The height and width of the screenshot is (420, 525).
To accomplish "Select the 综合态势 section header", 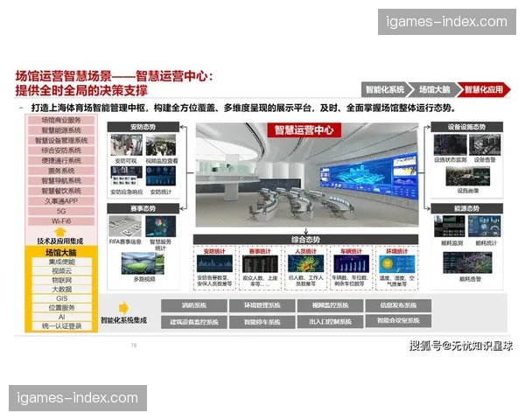I will tap(305, 240).
